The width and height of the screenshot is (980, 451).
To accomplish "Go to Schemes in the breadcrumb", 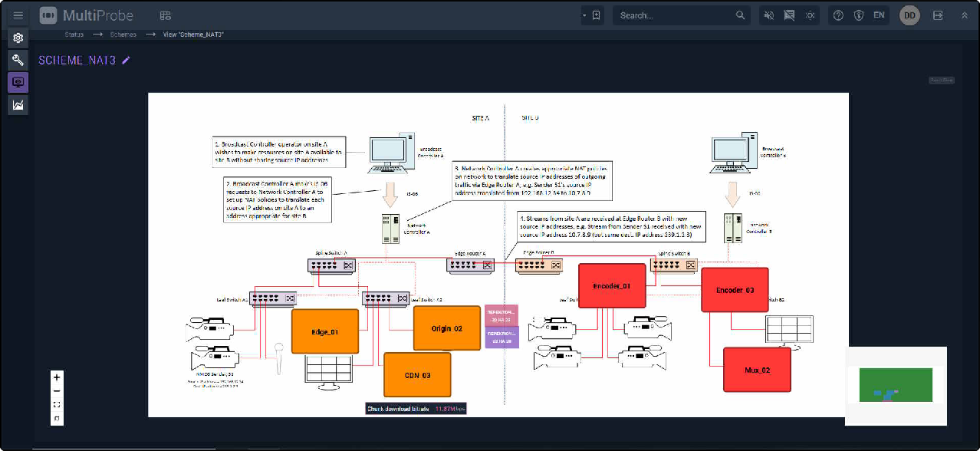I will pyautogui.click(x=123, y=35).
